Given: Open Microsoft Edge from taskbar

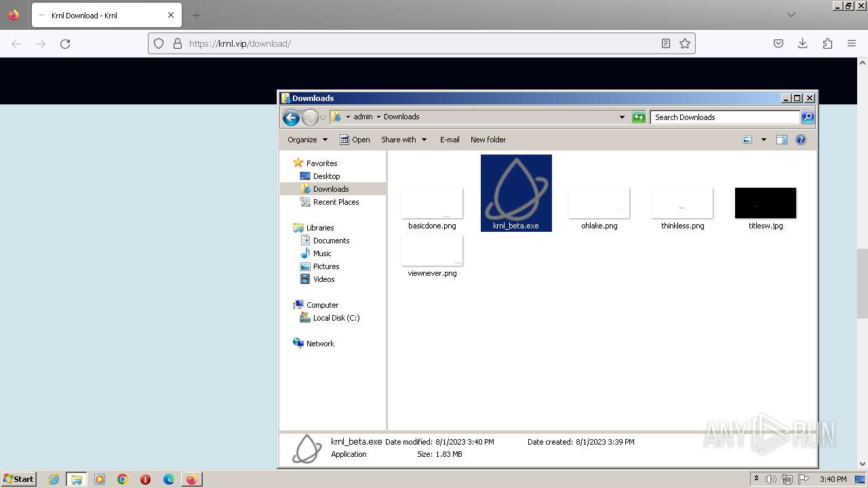Looking at the screenshot, I should [x=169, y=479].
